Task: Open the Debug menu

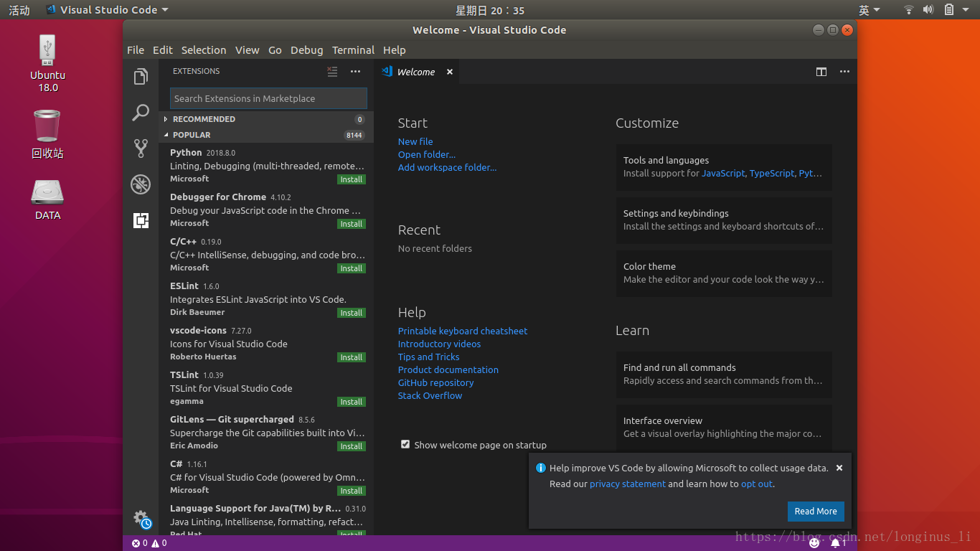Action: pos(307,50)
